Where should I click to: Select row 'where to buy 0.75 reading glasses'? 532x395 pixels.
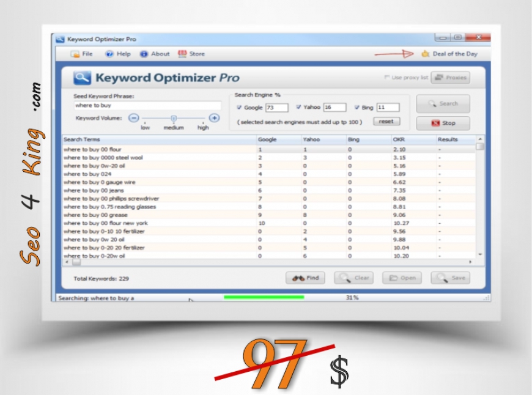point(268,207)
